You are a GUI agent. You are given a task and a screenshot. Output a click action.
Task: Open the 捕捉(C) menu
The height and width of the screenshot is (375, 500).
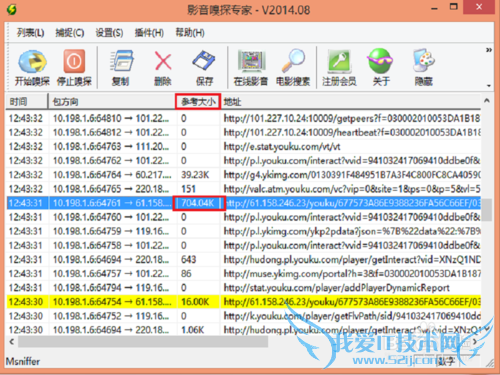(70, 33)
